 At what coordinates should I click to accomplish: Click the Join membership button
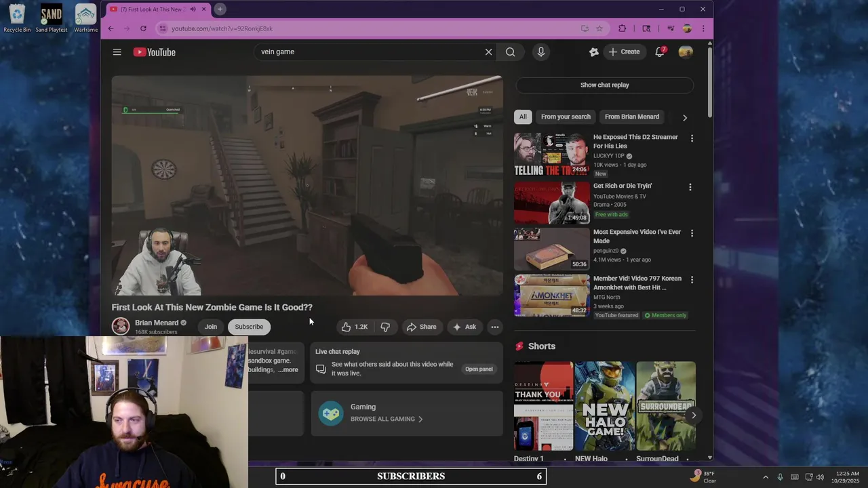[211, 327]
